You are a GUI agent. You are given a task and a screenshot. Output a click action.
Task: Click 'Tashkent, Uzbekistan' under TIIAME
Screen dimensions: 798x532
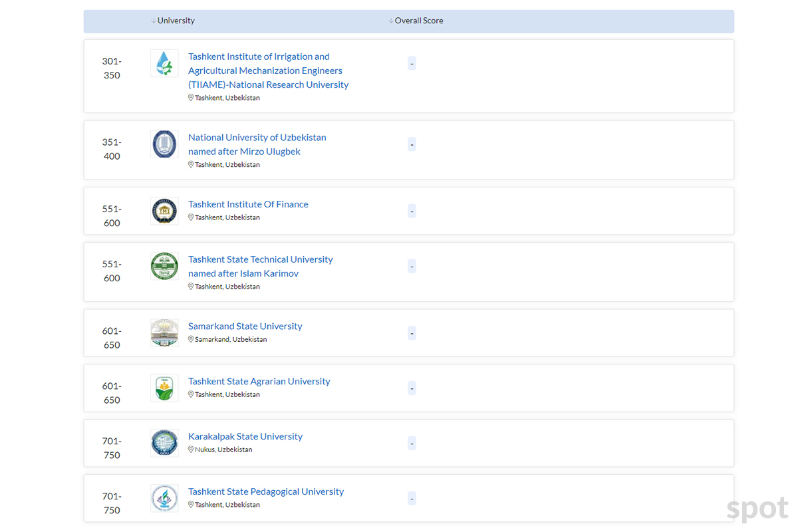227,98
